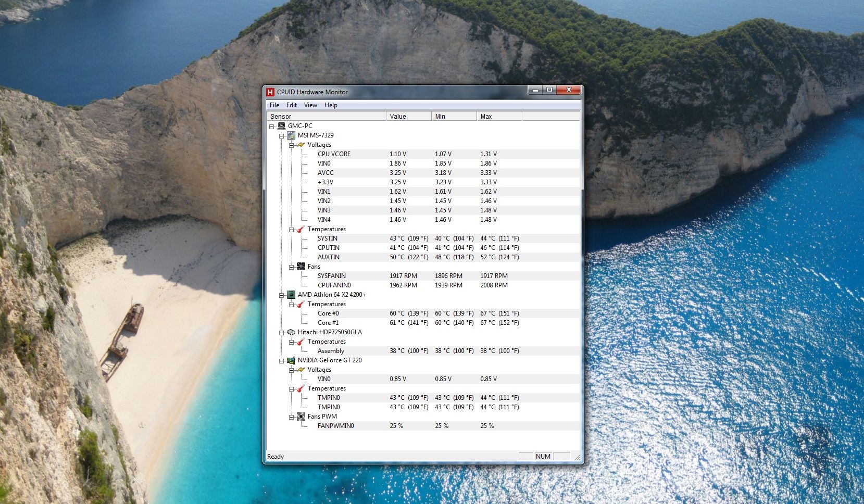Click the Hitachi hard drive icon

coord(291,332)
